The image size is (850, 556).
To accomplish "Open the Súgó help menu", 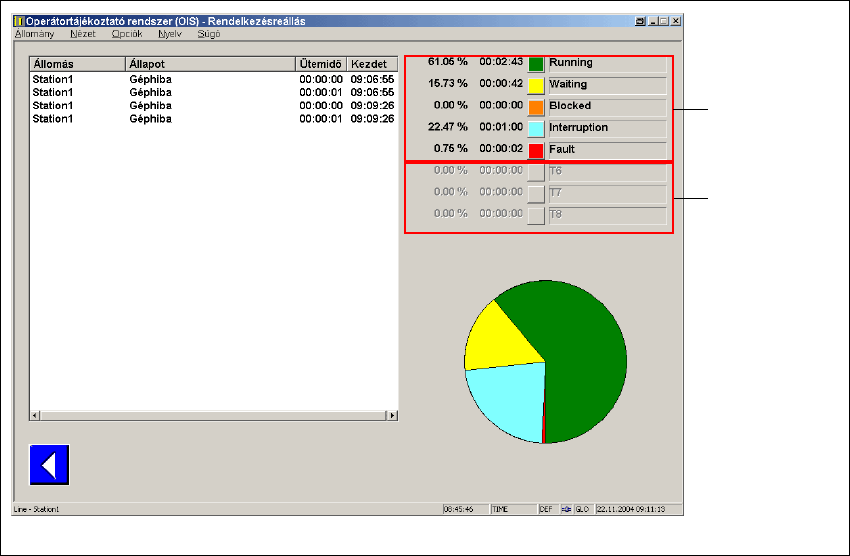I will tap(208, 33).
